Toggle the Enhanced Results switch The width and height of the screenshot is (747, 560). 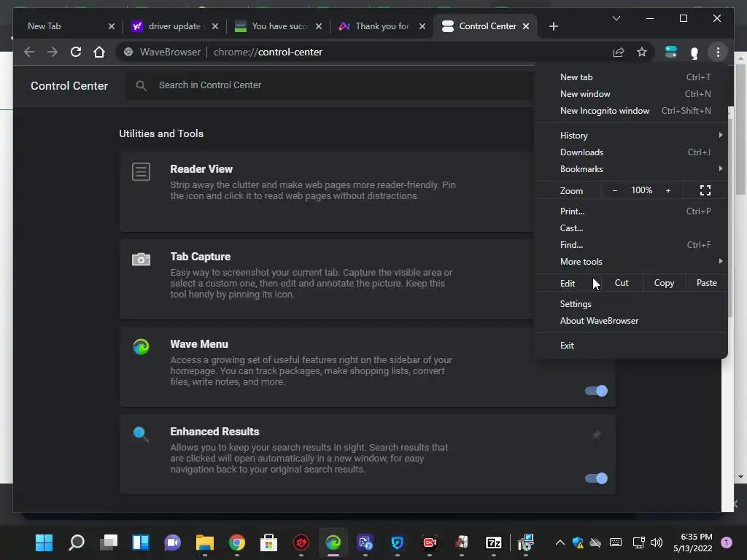click(596, 478)
